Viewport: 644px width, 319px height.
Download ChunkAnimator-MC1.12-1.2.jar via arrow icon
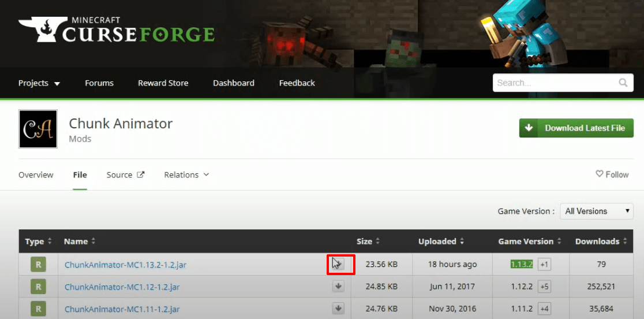pos(338,287)
